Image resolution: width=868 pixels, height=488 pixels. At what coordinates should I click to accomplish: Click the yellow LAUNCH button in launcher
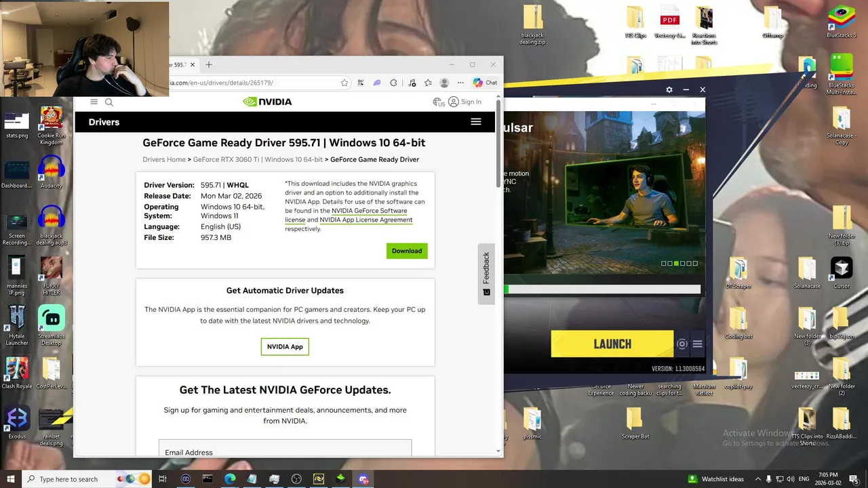point(612,344)
